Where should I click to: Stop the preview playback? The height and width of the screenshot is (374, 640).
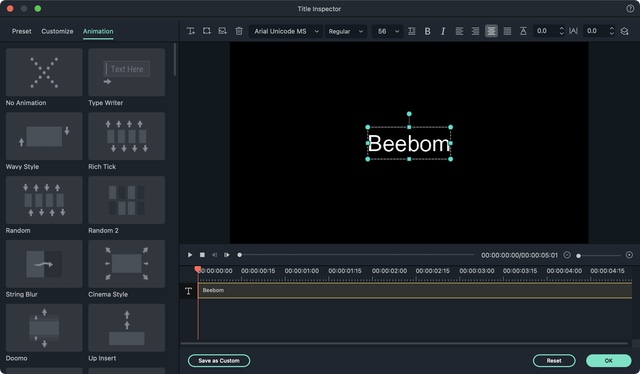click(202, 255)
